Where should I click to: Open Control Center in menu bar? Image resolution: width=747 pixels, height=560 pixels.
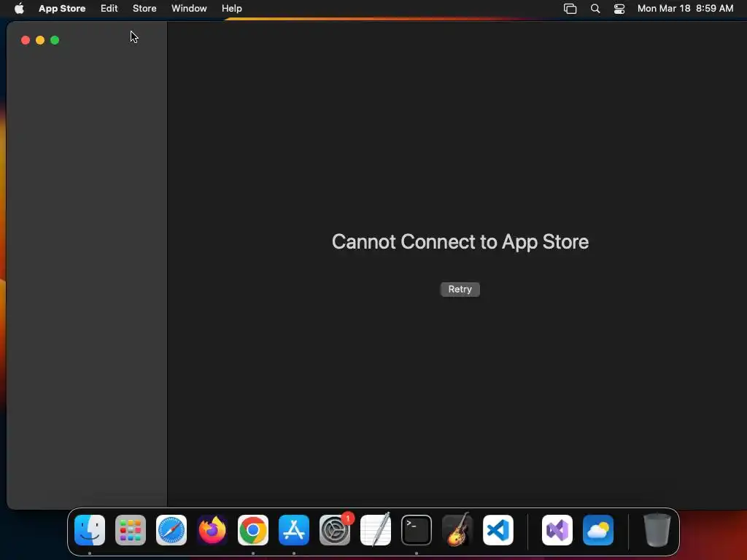(x=619, y=9)
